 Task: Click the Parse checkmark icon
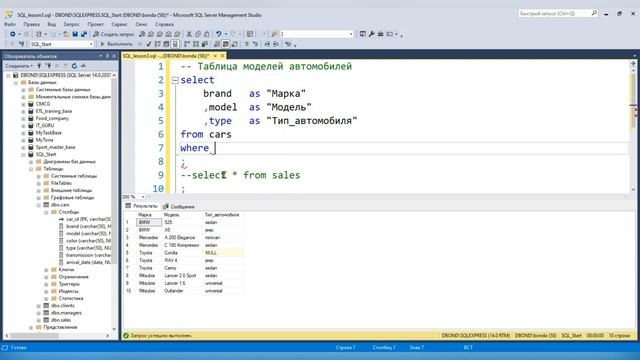[149, 44]
